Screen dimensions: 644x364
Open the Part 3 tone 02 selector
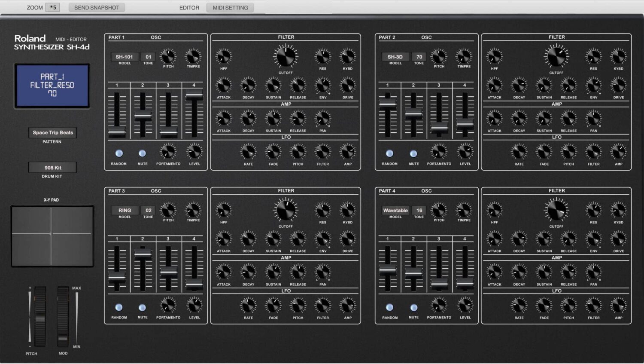pyautogui.click(x=148, y=211)
